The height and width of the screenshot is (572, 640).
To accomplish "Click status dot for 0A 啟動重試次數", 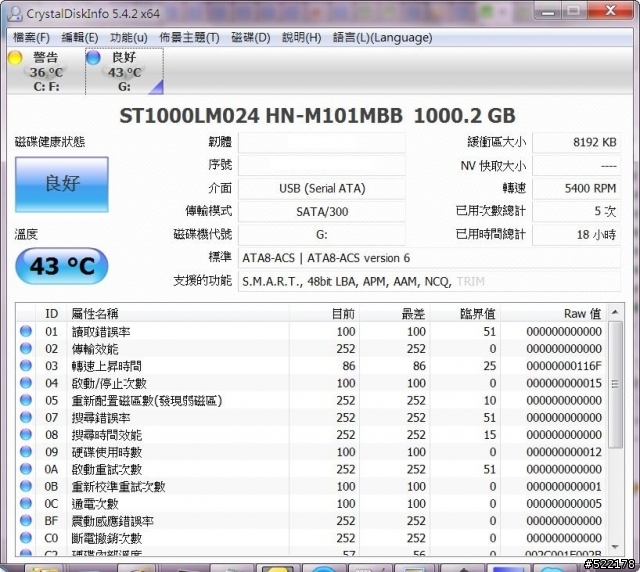I will tap(26, 469).
